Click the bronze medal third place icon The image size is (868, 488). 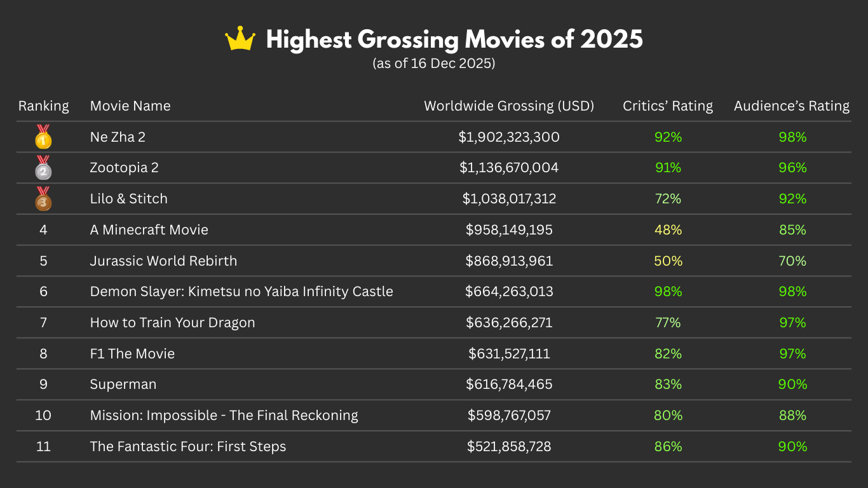coord(43,199)
